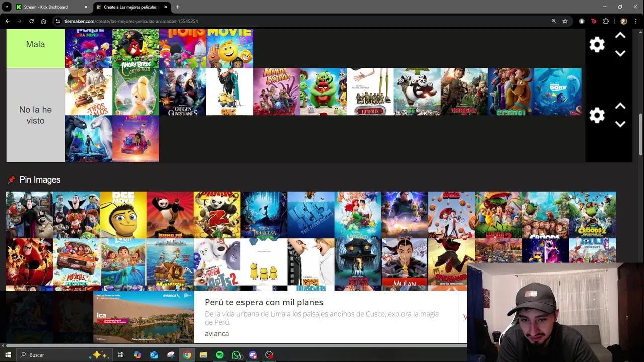Select the Angry Birds poster in Mala
The image size is (644, 362).
coord(135,48)
